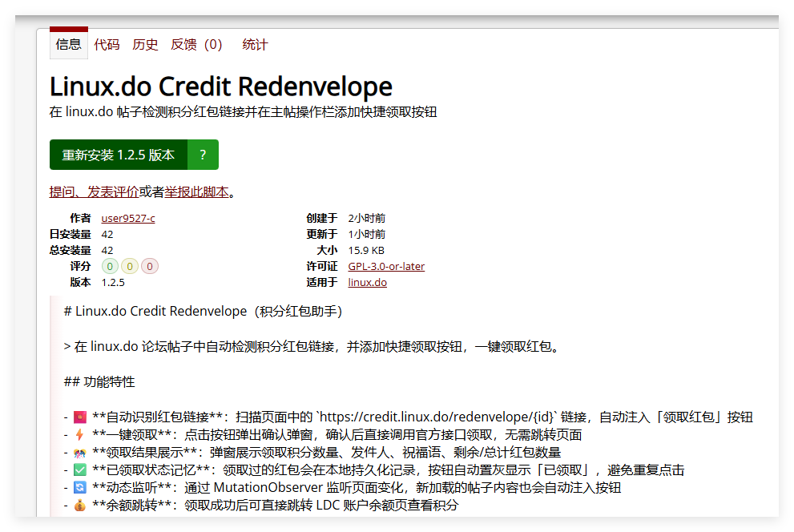Click the party emoji before 领取结果展示
The width and height of the screenshot is (794, 532).
[80, 453]
